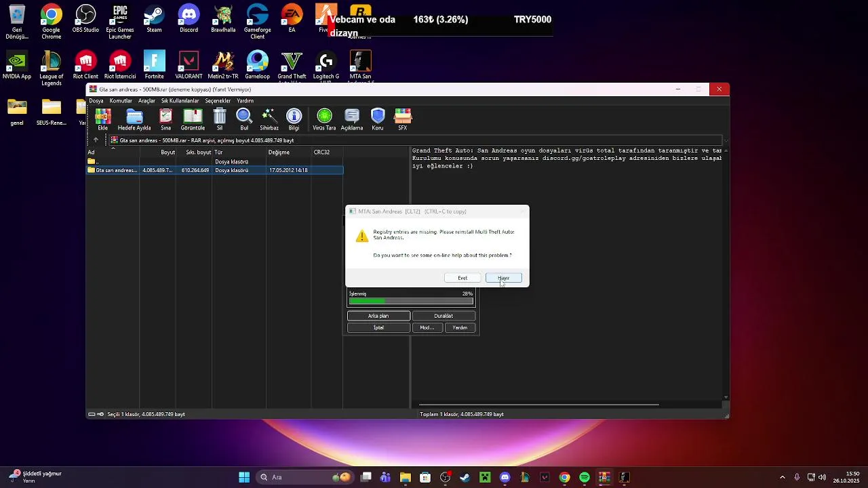
Task: Click the Bilgi (Info) toolbar icon
Action: [294, 119]
